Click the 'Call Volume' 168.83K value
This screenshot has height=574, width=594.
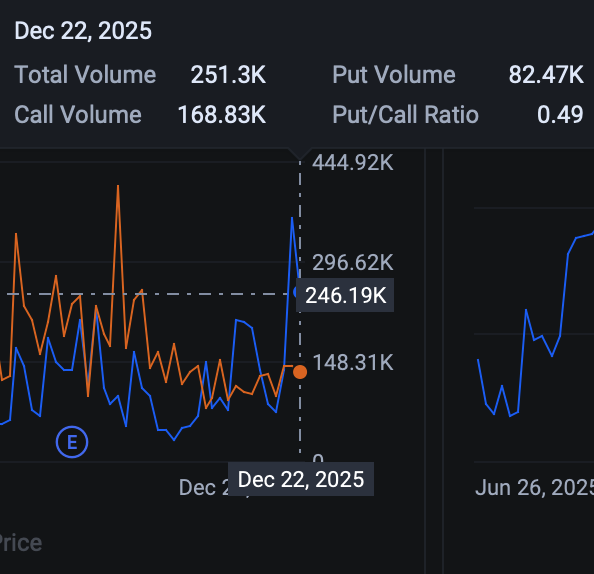click(x=222, y=114)
